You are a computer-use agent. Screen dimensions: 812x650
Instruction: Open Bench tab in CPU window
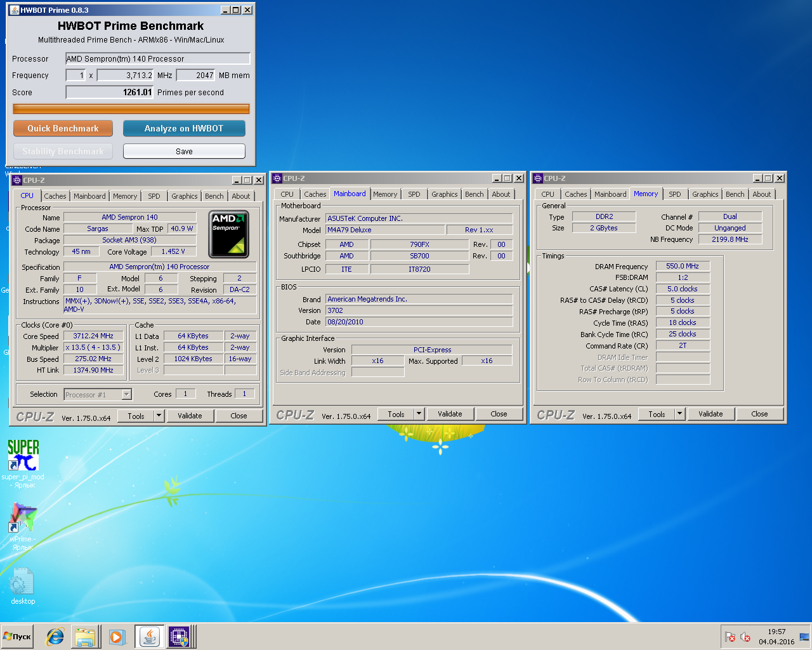click(214, 196)
